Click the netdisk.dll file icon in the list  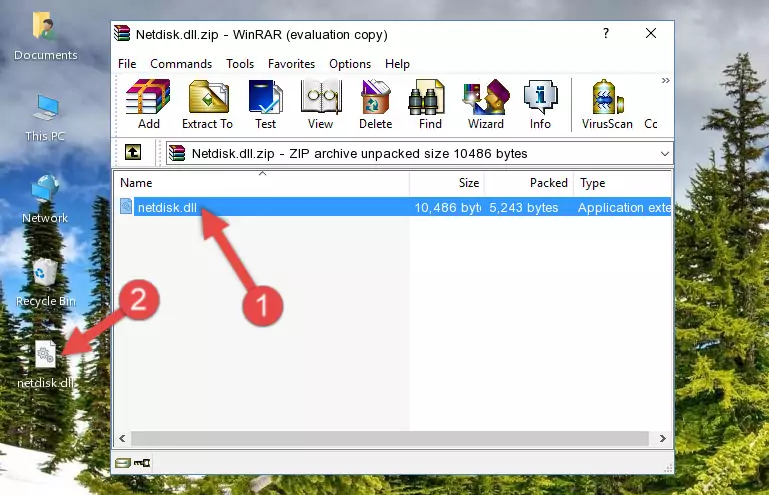click(126, 207)
